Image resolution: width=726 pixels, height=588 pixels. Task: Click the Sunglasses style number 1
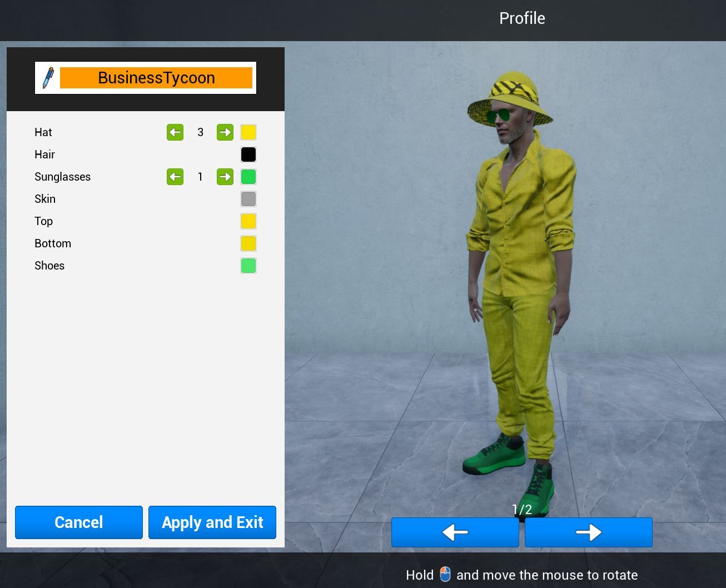[x=200, y=177]
